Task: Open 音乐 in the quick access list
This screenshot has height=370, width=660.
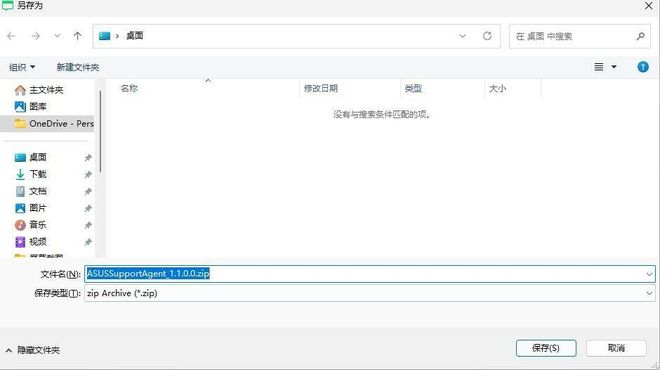Action: (30, 225)
